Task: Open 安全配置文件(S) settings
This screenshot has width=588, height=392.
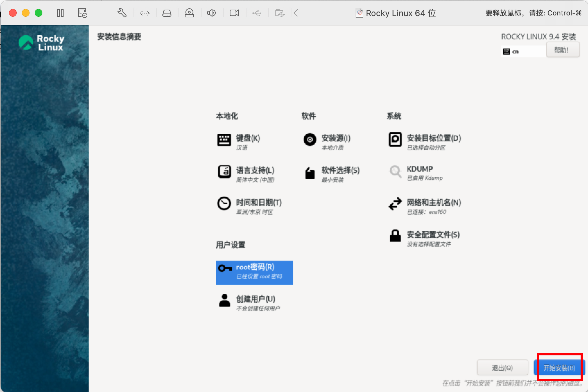Action: click(433, 235)
